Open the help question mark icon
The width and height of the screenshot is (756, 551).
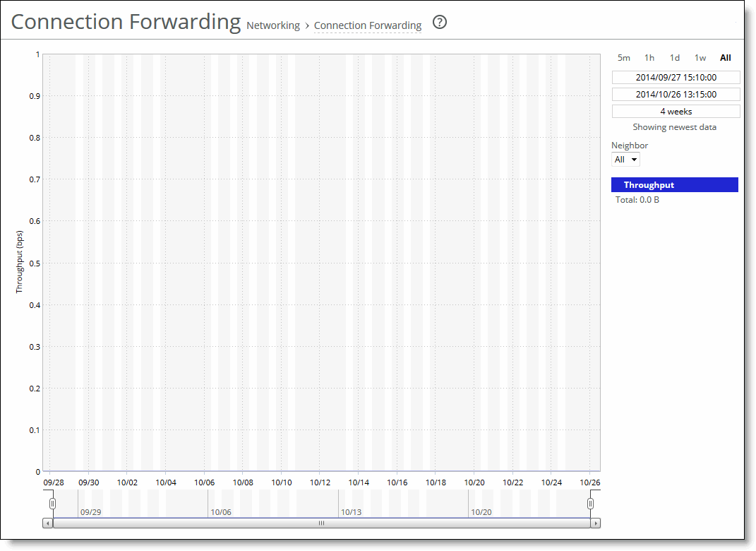tap(440, 23)
